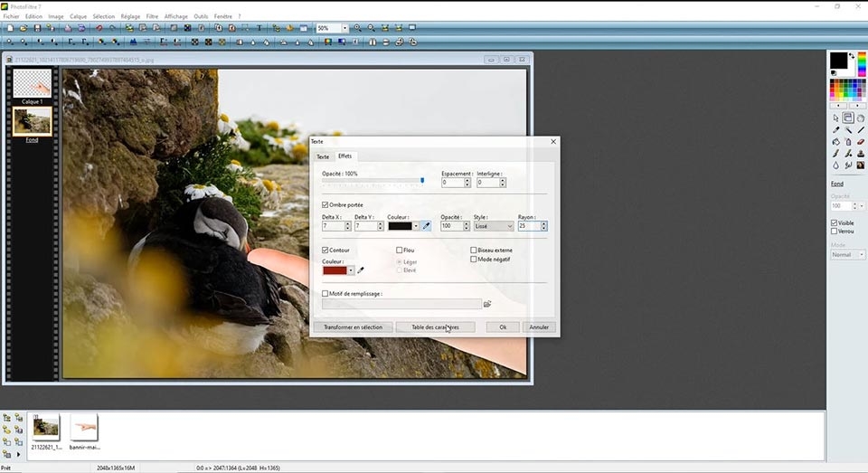Viewport: 868px width, 473px height.
Task: Open the zoom level 50% dropdown
Action: [344, 28]
